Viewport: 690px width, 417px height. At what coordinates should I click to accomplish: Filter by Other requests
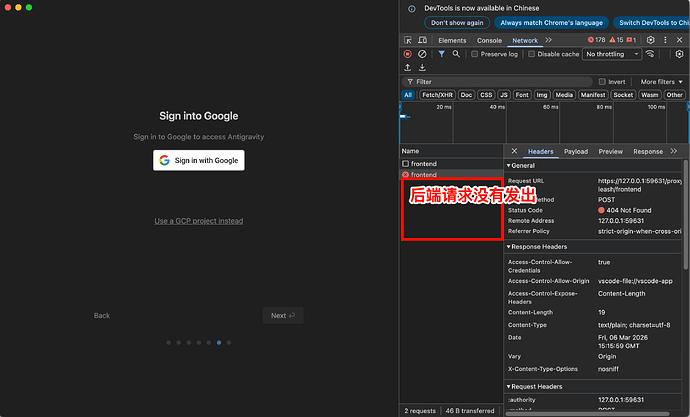click(674, 95)
